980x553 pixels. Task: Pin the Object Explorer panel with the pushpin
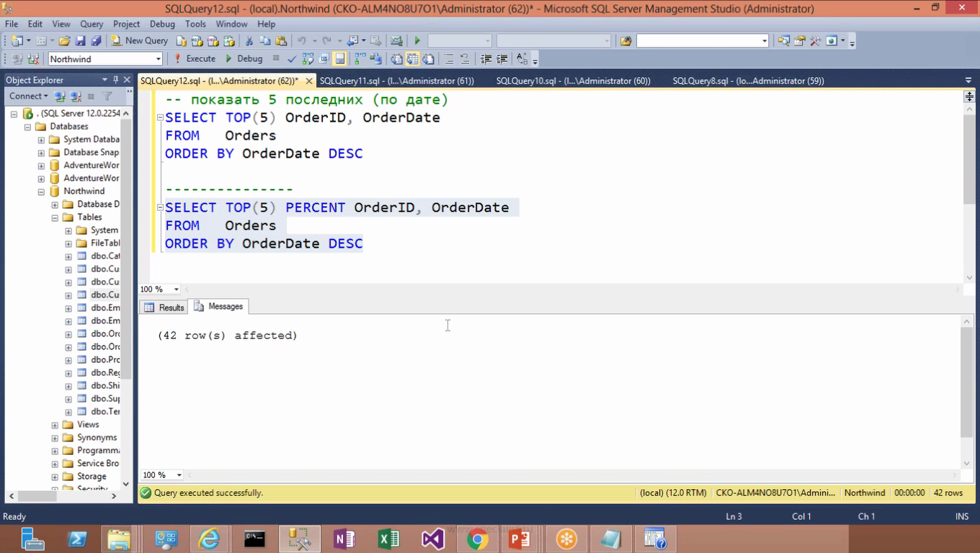coord(115,80)
